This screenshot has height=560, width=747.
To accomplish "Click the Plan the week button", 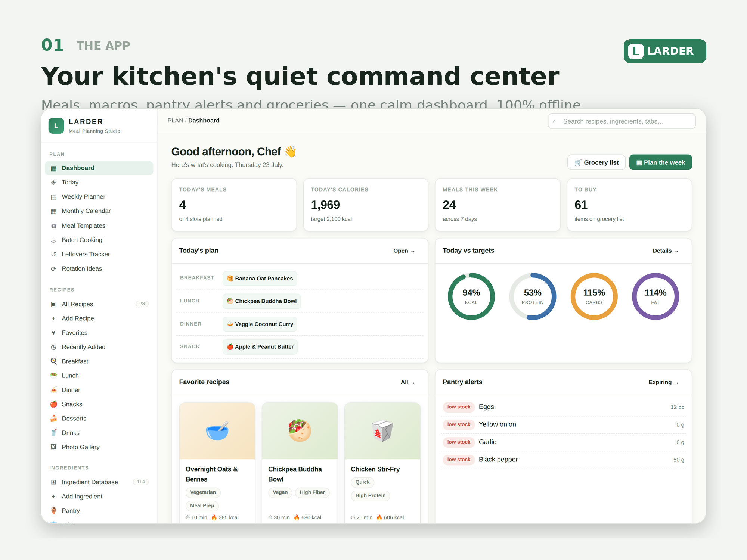I will [660, 162].
